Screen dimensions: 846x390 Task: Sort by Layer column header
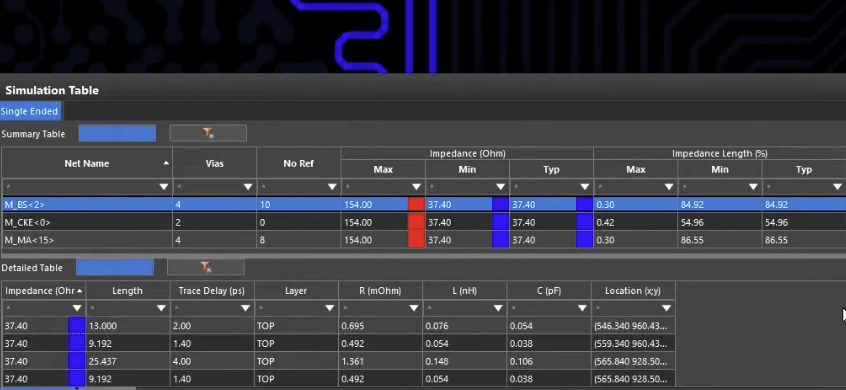(x=296, y=291)
